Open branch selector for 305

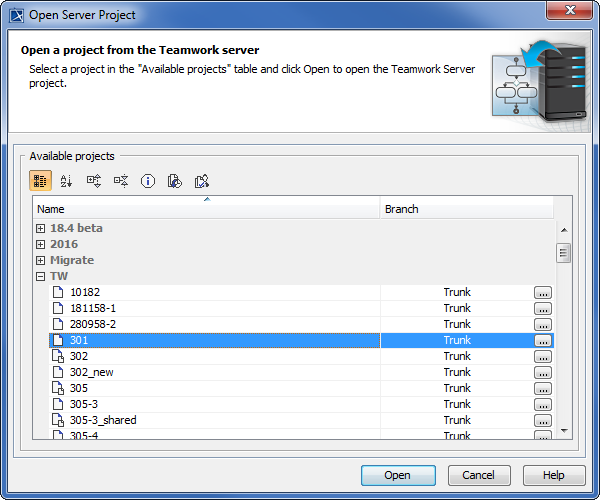click(543, 389)
